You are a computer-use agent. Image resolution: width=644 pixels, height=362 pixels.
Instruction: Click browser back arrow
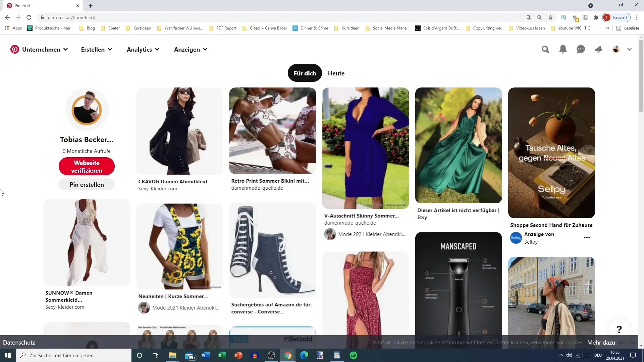click(x=7, y=17)
